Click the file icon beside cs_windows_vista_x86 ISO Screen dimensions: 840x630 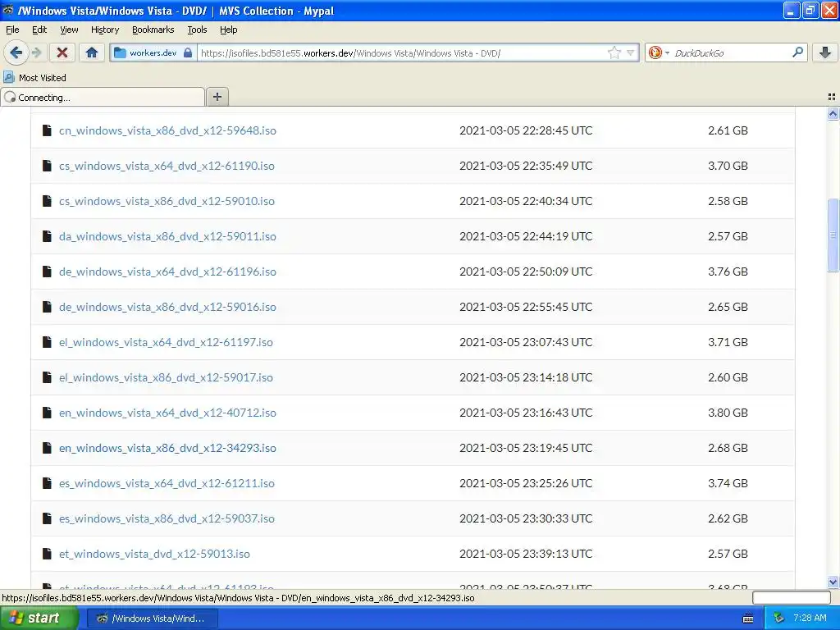pyautogui.click(x=47, y=201)
